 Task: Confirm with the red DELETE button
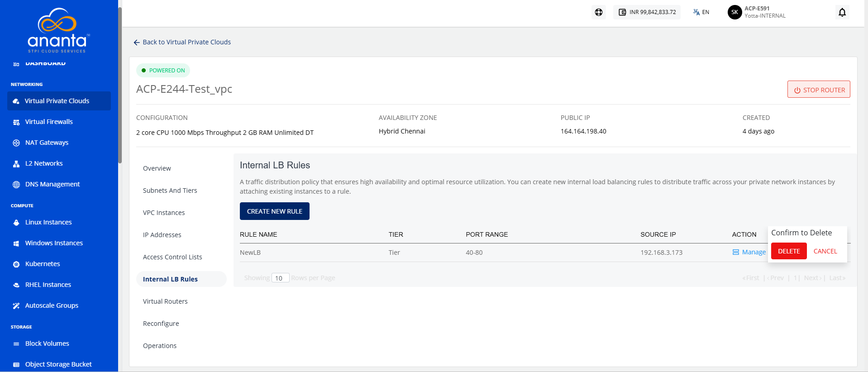point(789,251)
